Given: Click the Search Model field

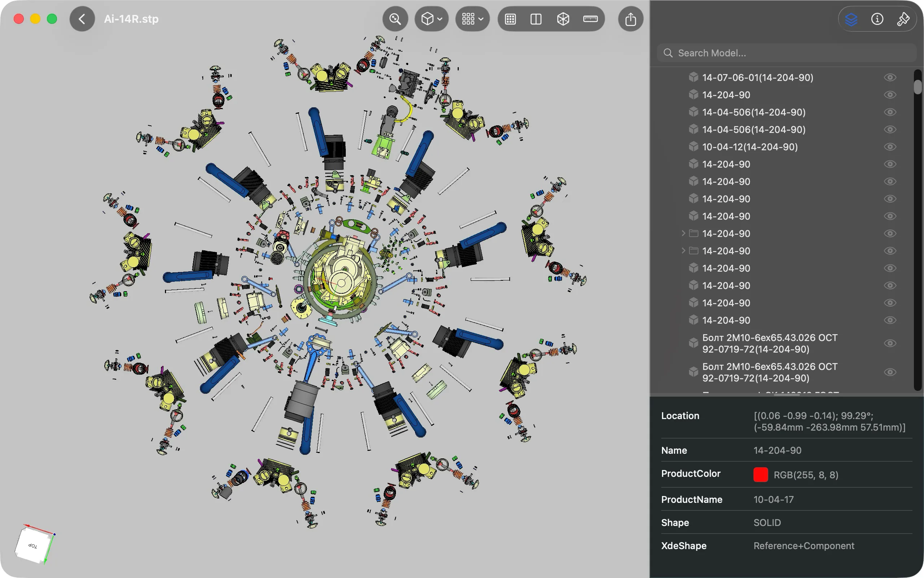Looking at the screenshot, I should [786, 53].
